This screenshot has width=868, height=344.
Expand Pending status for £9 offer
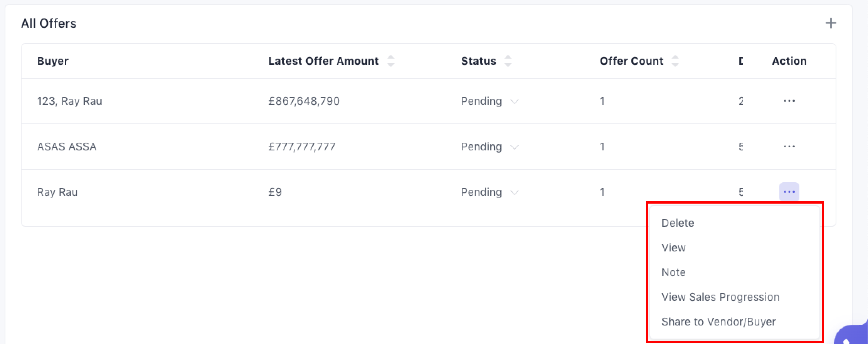(x=514, y=192)
